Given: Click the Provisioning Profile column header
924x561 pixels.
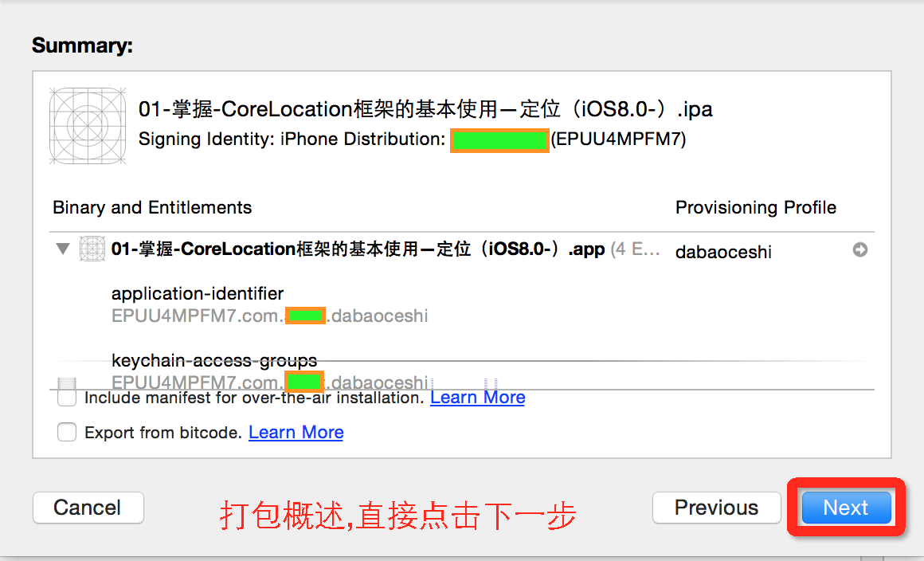Looking at the screenshot, I should click(x=755, y=207).
